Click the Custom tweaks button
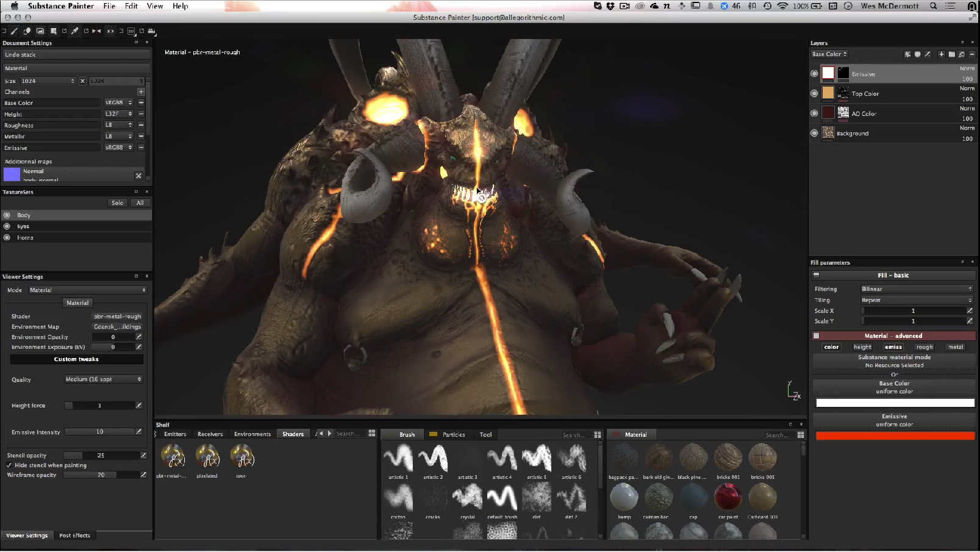 (x=76, y=359)
